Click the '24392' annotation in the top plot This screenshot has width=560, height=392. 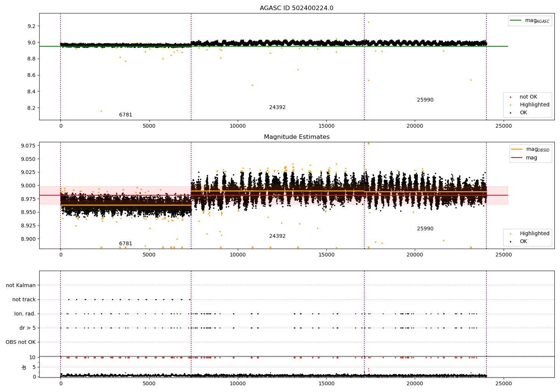tap(277, 108)
